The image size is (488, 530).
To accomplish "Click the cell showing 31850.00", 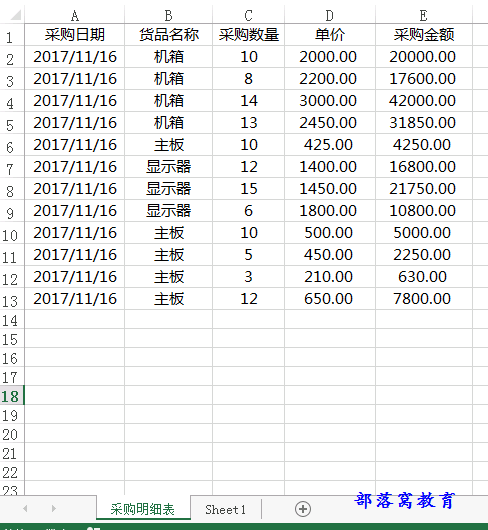I will coord(424,123).
